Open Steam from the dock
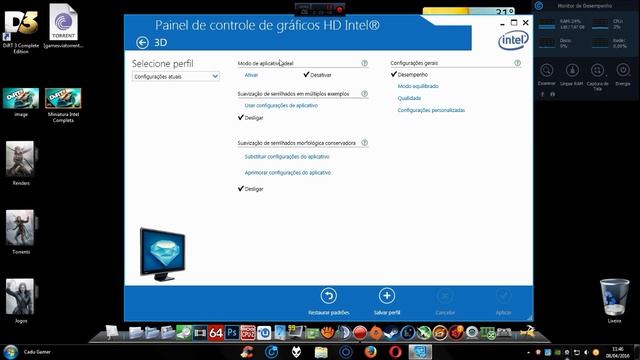Viewport: 640px width, 360px height. 391,333
